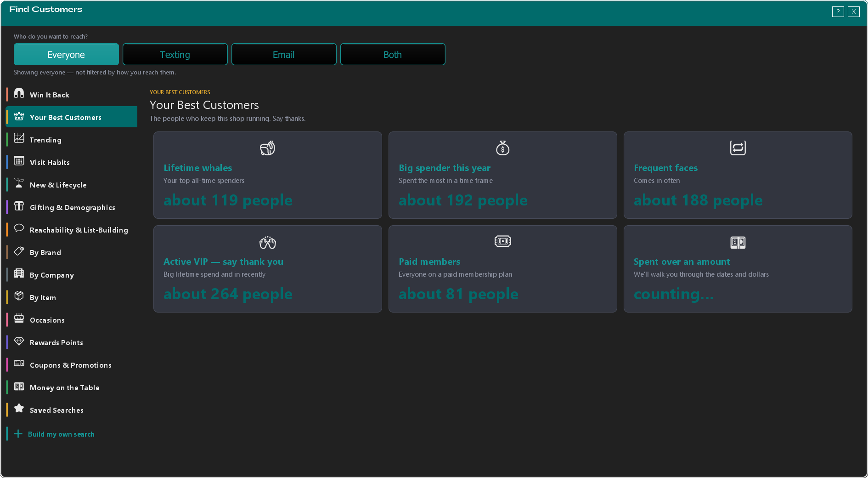Click Build my own search link
The image size is (868, 478).
(61, 434)
